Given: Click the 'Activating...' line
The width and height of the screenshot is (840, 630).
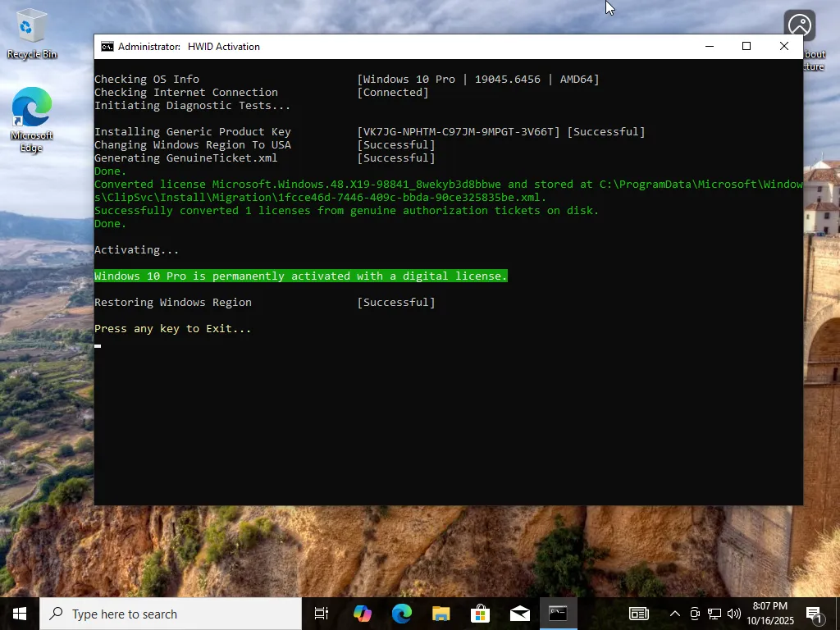Looking at the screenshot, I should pyautogui.click(x=137, y=249).
